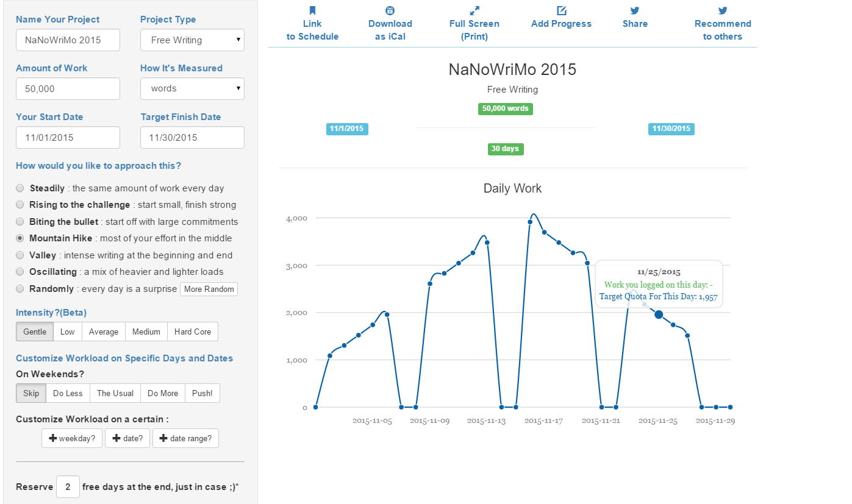Choose the Randomly approach radio button
The width and height of the screenshot is (852, 504).
pos(20,289)
